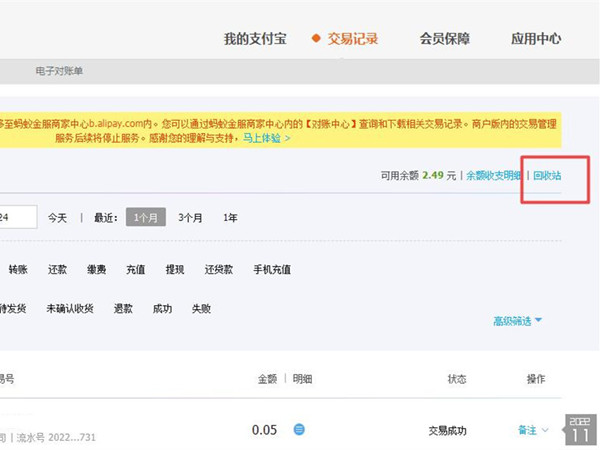
Task: Filter by 退款 status
Action: [x=123, y=308]
